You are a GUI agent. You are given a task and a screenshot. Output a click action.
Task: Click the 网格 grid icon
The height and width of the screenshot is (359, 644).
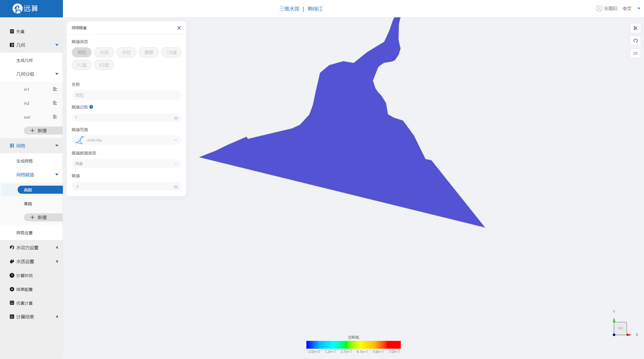[12, 146]
